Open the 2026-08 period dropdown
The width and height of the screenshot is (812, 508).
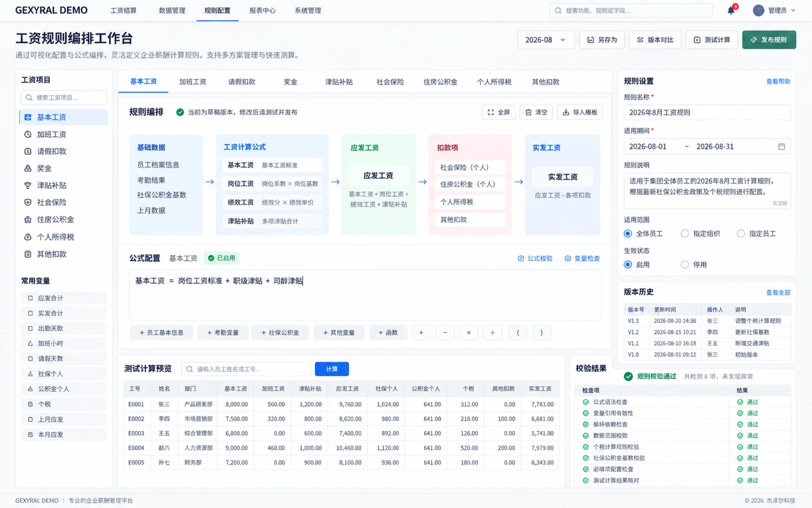pos(546,40)
